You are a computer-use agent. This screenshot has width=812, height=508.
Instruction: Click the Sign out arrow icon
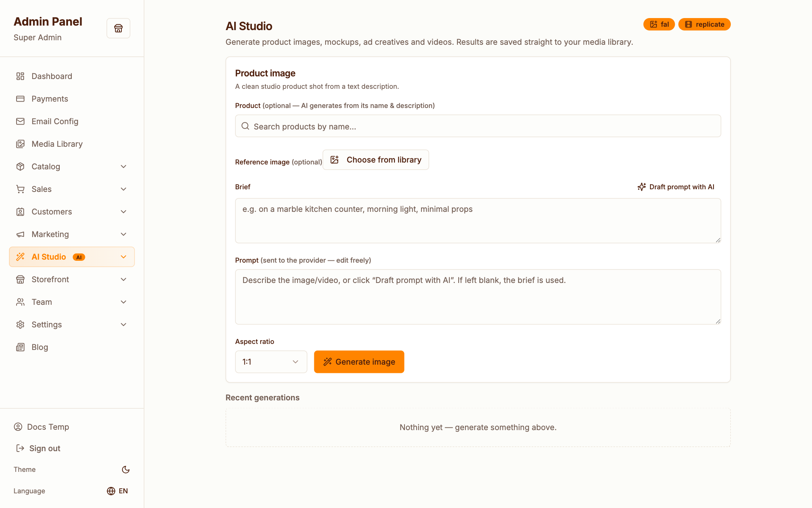pyautogui.click(x=20, y=448)
